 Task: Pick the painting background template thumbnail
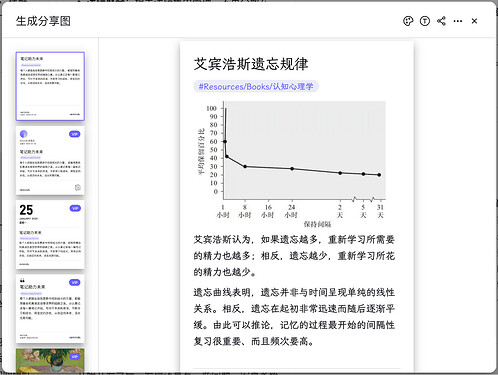click(50, 361)
